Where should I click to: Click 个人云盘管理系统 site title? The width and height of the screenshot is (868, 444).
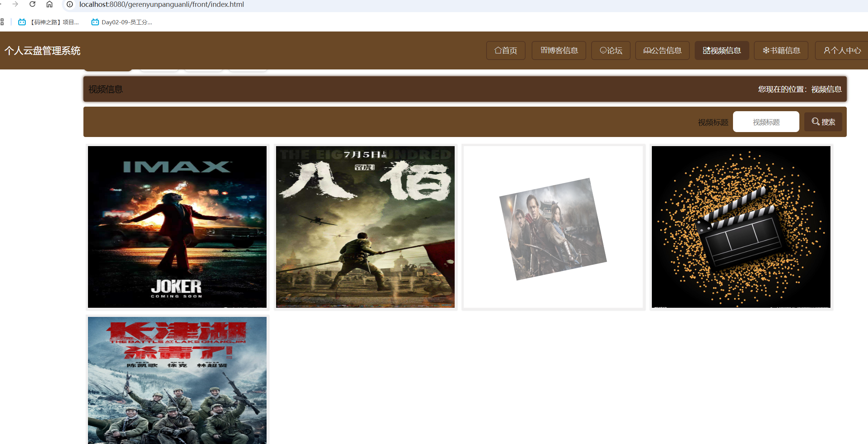pyautogui.click(x=42, y=50)
